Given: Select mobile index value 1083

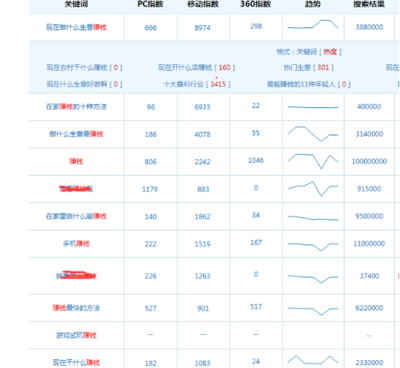Looking at the screenshot, I should pos(203,363).
